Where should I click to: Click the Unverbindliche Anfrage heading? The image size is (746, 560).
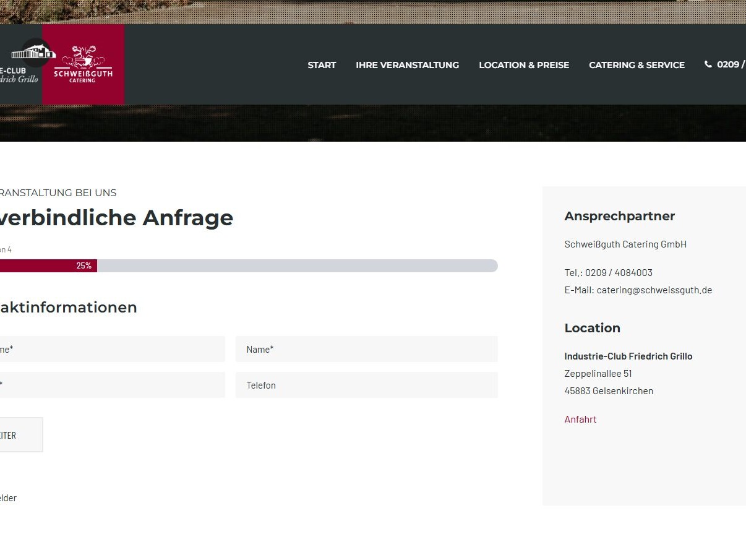(x=116, y=218)
